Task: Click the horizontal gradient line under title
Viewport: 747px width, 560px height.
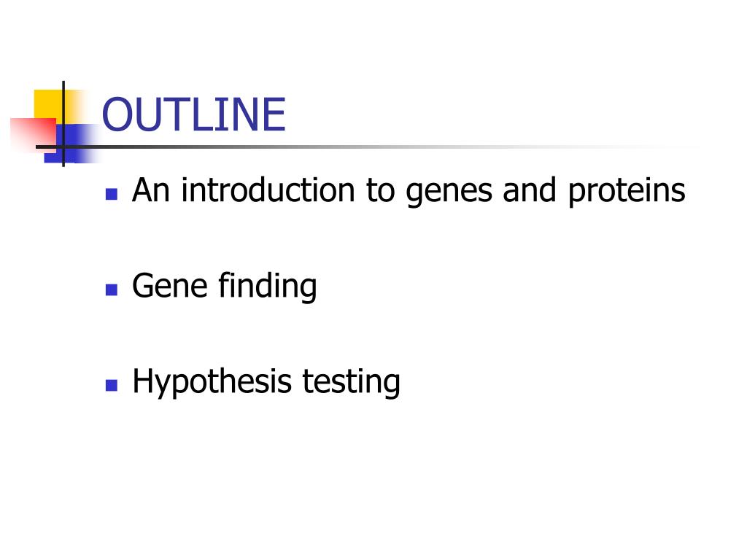Action: click(x=367, y=147)
